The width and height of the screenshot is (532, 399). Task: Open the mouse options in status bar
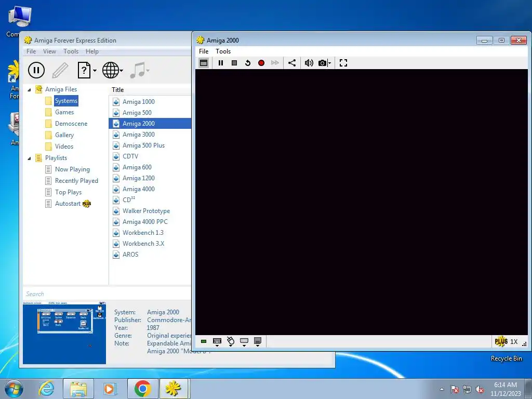click(x=231, y=342)
